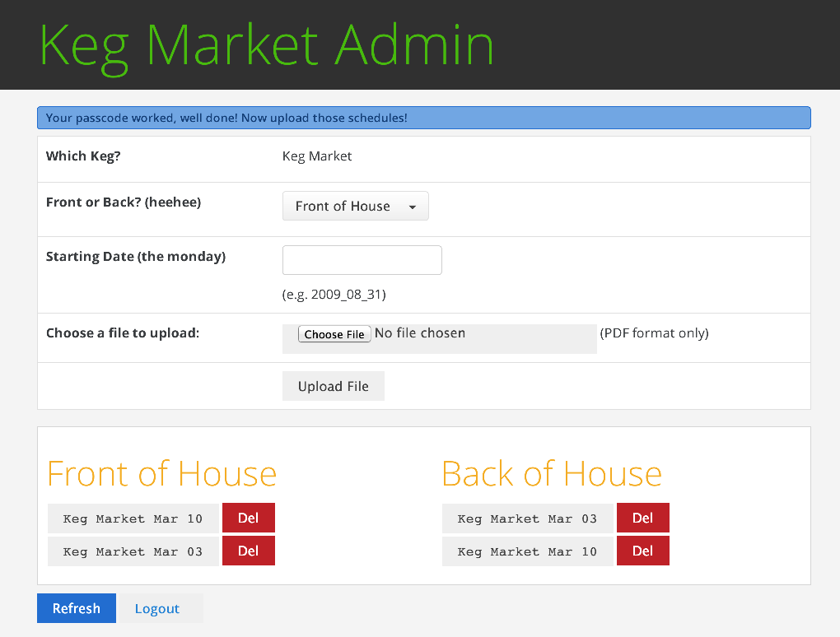The width and height of the screenshot is (840, 637).
Task: Open Back of House schedule Mar 10
Action: [x=528, y=551]
